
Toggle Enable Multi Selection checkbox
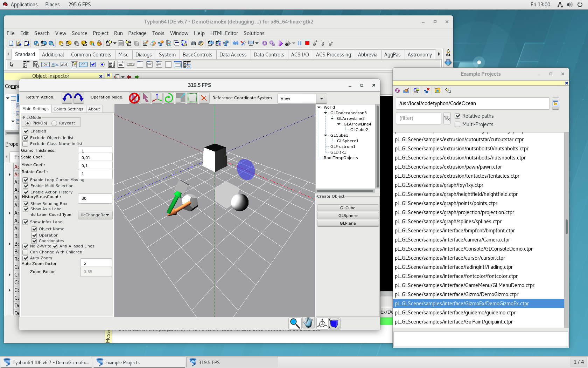[26, 186]
